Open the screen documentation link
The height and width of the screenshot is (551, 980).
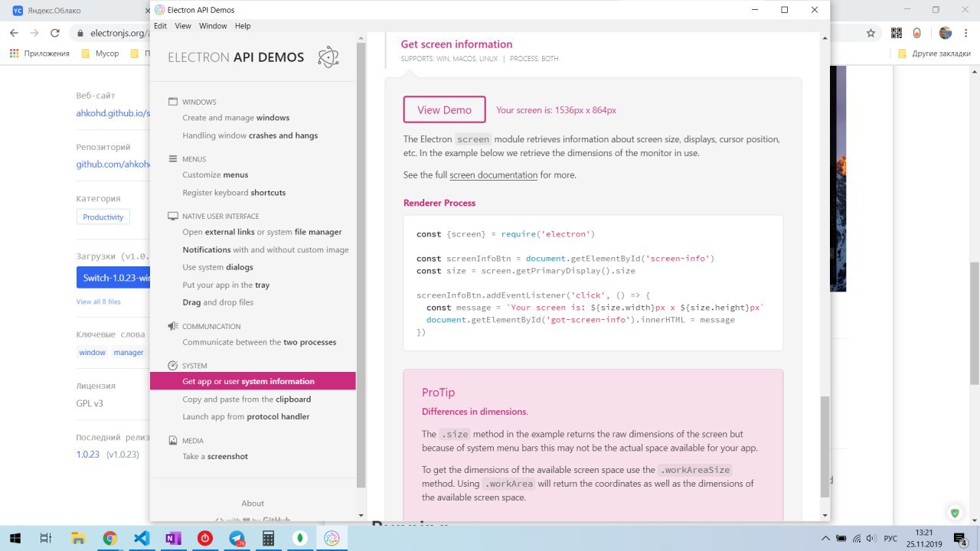[x=493, y=174]
